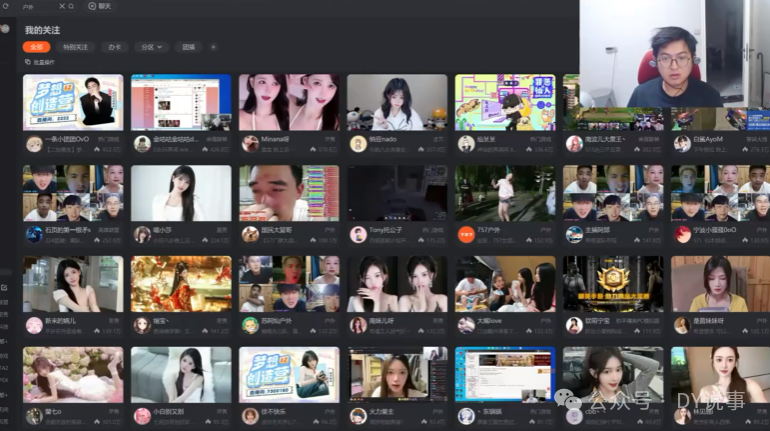Click the green-haired 苏阿灿户外 avatar
770x431 pixels.
point(250,325)
